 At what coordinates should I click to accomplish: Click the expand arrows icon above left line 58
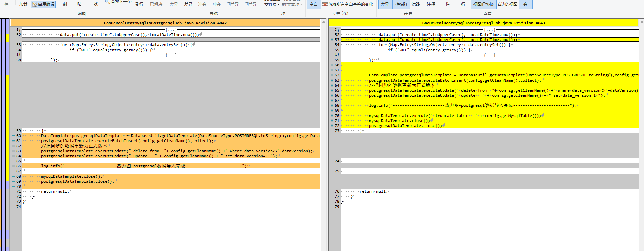click(18, 55)
